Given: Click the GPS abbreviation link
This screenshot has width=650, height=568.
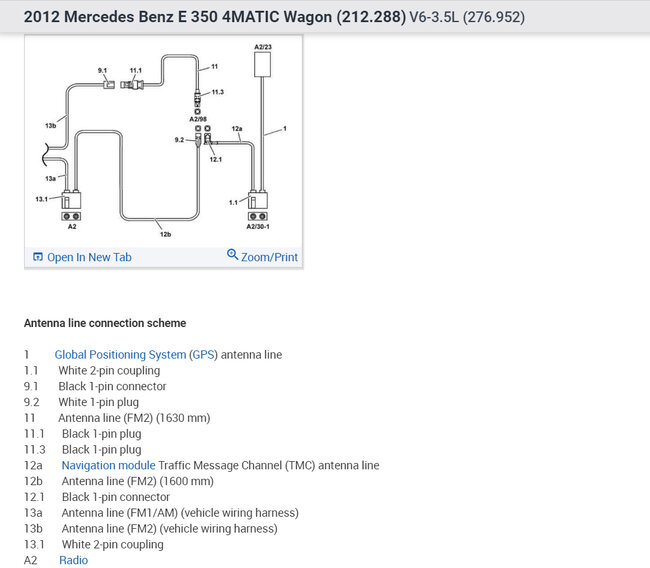Looking at the screenshot, I should coord(204,355).
